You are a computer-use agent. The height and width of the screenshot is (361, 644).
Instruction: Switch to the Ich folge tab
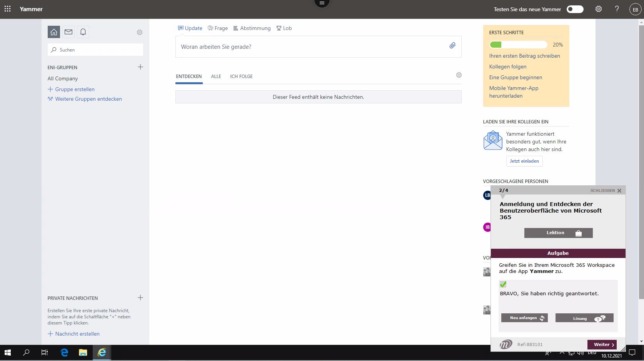242,77
